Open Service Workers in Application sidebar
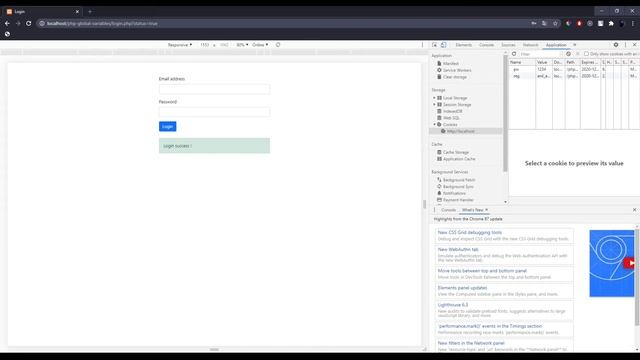This screenshot has width=640, height=360. click(x=457, y=70)
